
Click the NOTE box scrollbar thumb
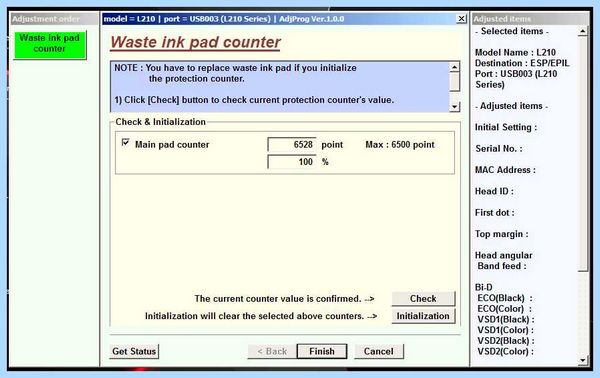454,82
